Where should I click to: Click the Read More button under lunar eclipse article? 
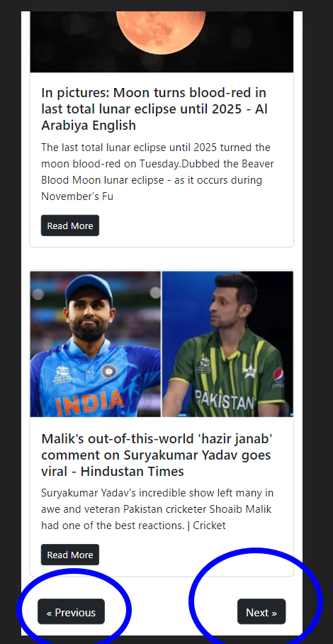[70, 226]
